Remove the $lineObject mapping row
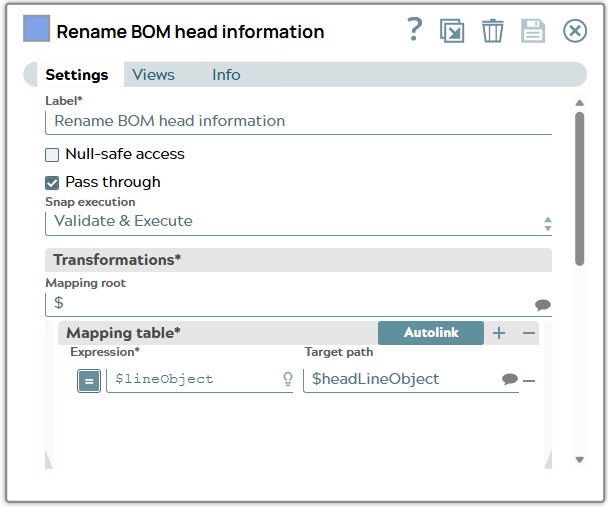 coord(529,381)
